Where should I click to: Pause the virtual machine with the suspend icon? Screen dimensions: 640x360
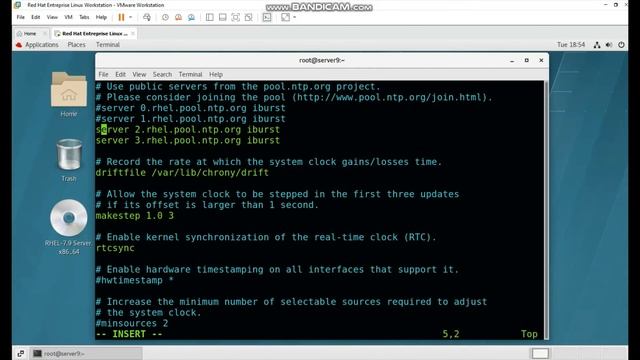[x=121, y=17]
